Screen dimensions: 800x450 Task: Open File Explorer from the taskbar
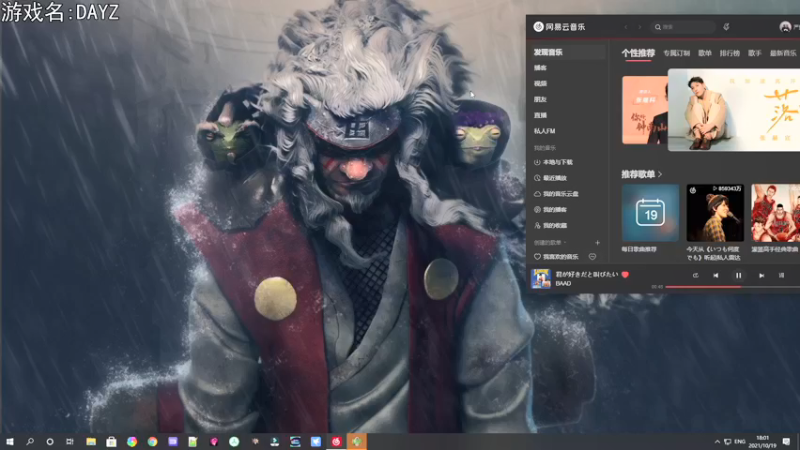tap(91, 442)
